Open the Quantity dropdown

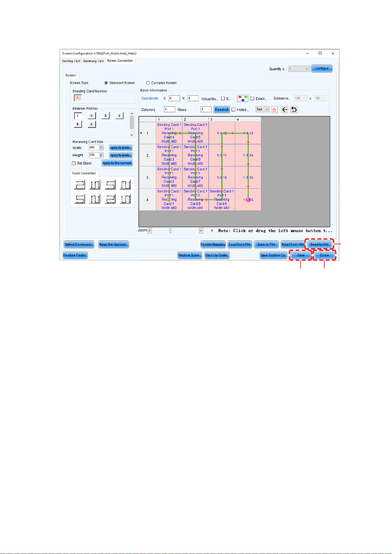(x=299, y=69)
